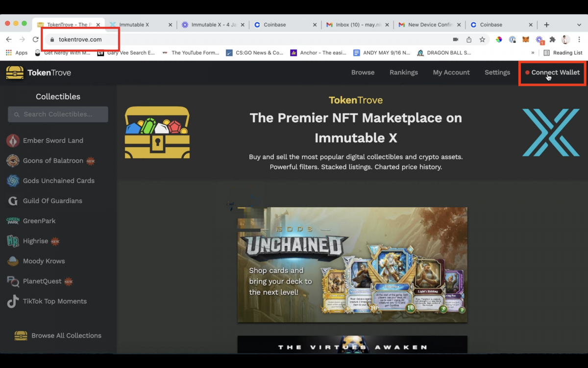Open CS:GO News & Co... bookmark
Viewport: 588px width, 368px height.
click(254, 53)
